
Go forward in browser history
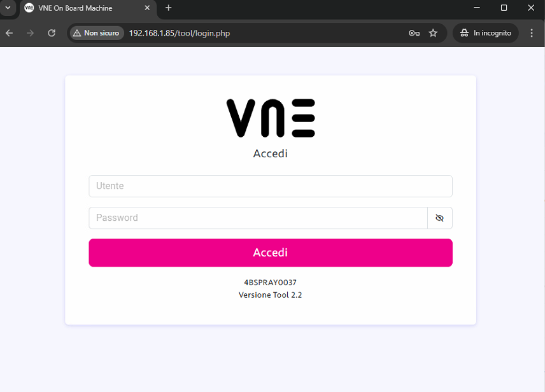(x=30, y=33)
